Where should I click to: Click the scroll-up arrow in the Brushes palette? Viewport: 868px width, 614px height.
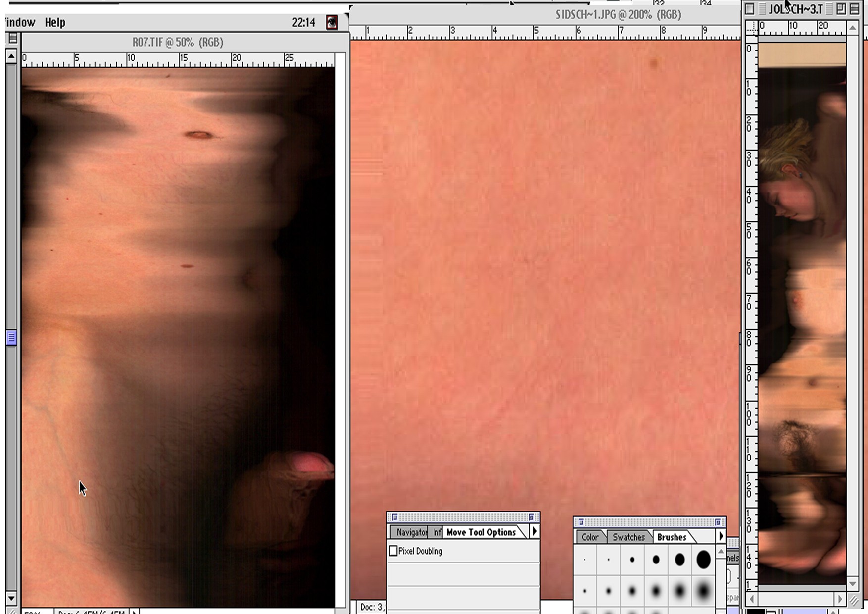(x=721, y=551)
